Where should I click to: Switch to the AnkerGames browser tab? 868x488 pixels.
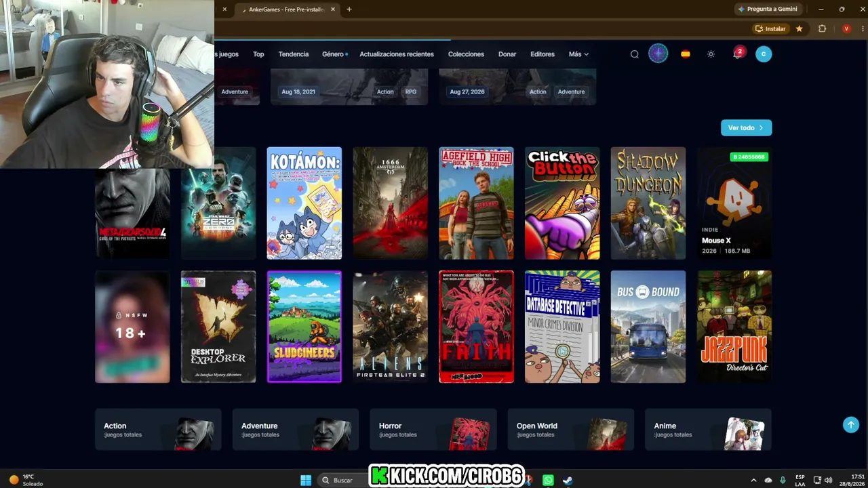coord(286,9)
